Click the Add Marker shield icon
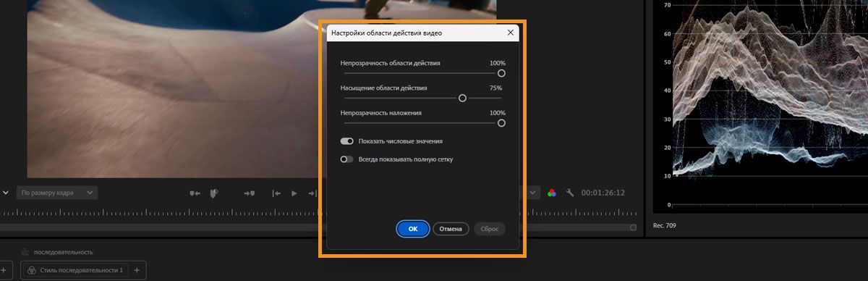Image resolution: width=868 pixels, height=281 pixels. 215,193
